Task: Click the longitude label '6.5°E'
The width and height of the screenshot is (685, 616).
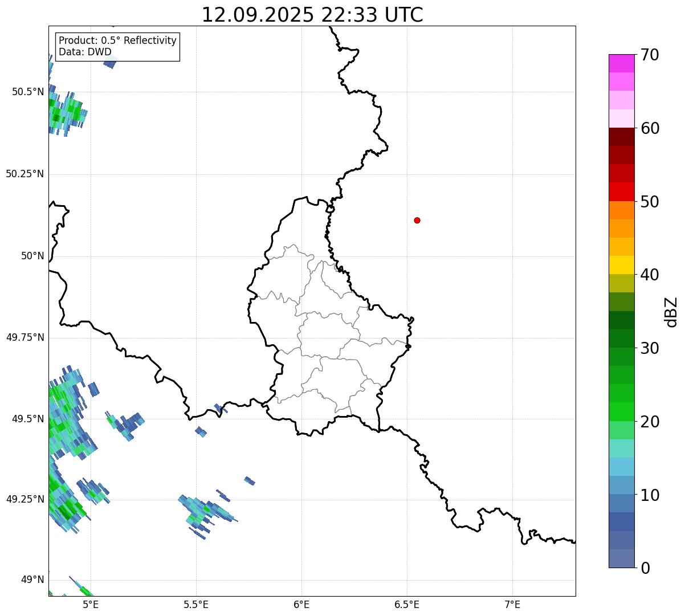Action: pos(407,604)
